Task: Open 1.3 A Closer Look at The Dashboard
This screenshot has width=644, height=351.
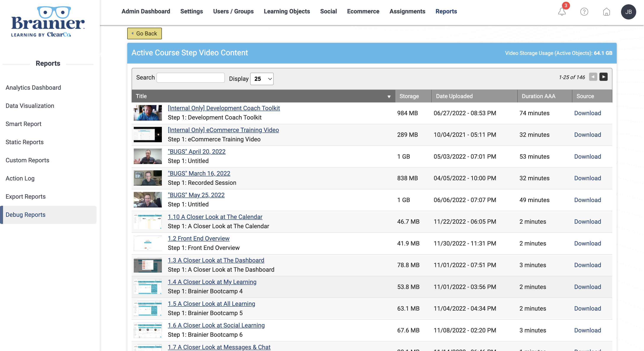Action: tap(216, 260)
